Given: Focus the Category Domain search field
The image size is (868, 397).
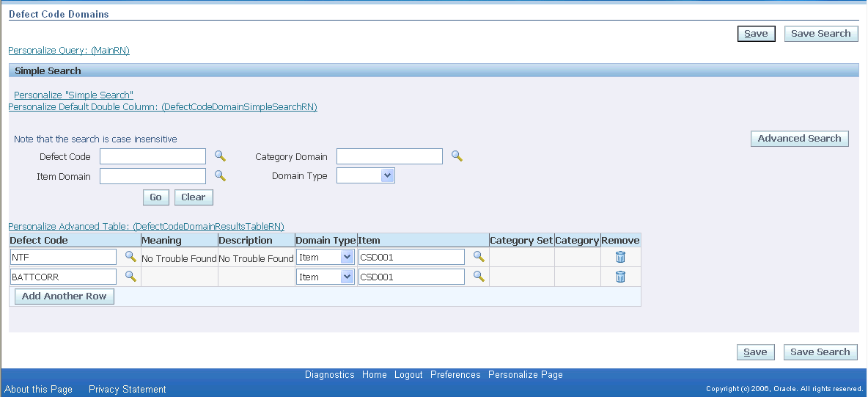Looking at the screenshot, I should click(390, 156).
